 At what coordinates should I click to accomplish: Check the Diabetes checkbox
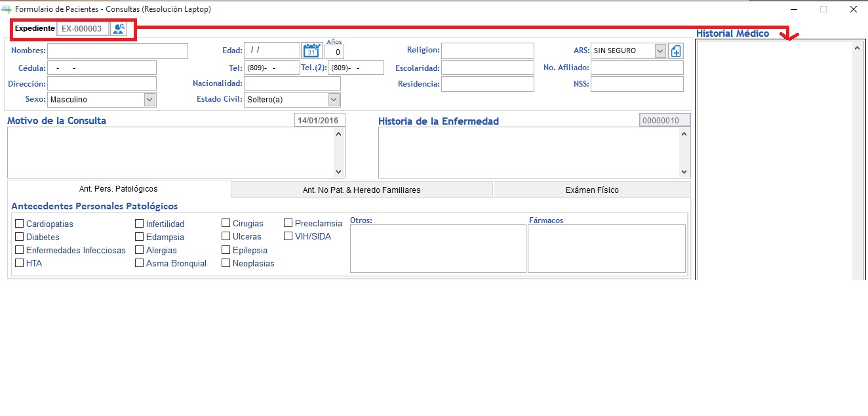pyautogui.click(x=20, y=237)
